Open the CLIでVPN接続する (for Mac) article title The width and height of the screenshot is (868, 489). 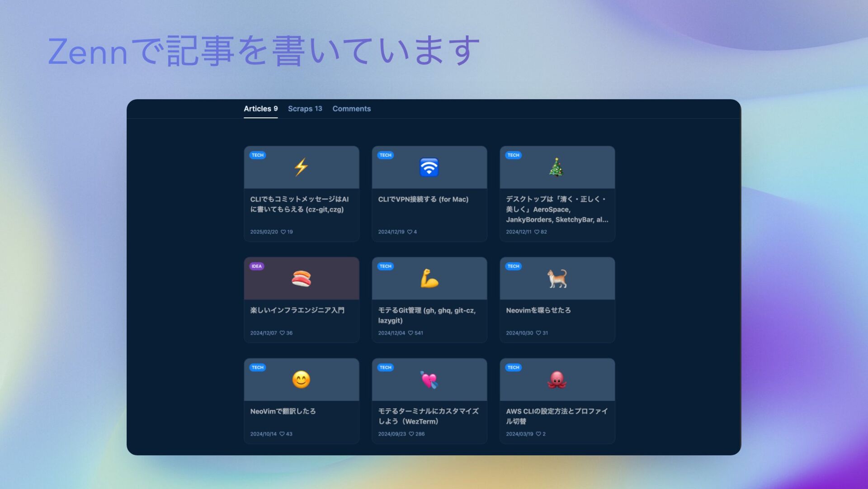pos(423,199)
